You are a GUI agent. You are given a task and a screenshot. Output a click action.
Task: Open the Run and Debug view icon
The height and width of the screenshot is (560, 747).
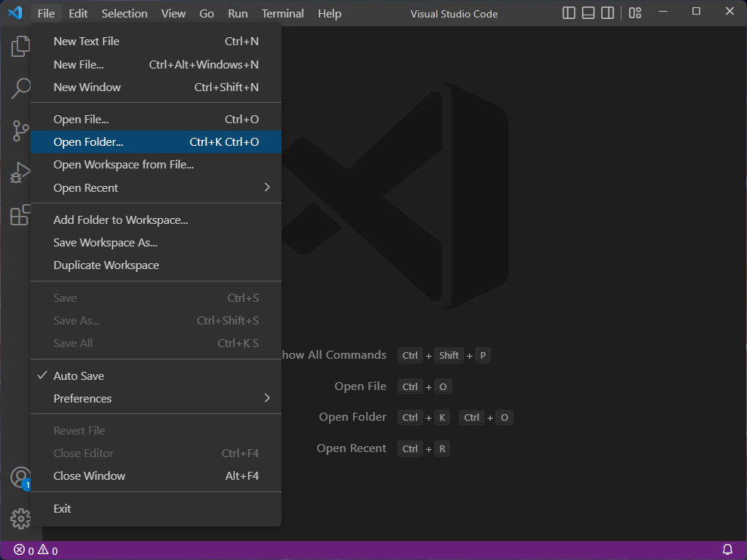coord(20,174)
